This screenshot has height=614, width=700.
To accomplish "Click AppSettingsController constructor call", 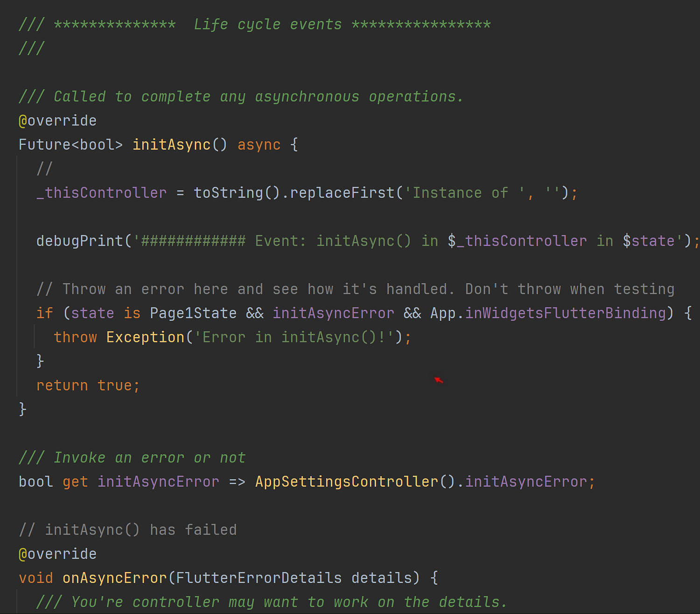I will tap(346, 481).
